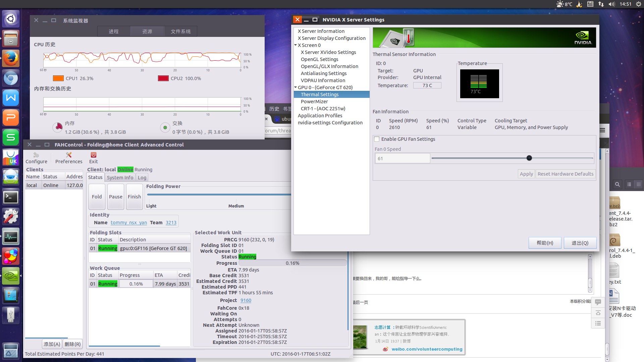
Task: Switch file manager to list view icon
Action: (629, 184)
